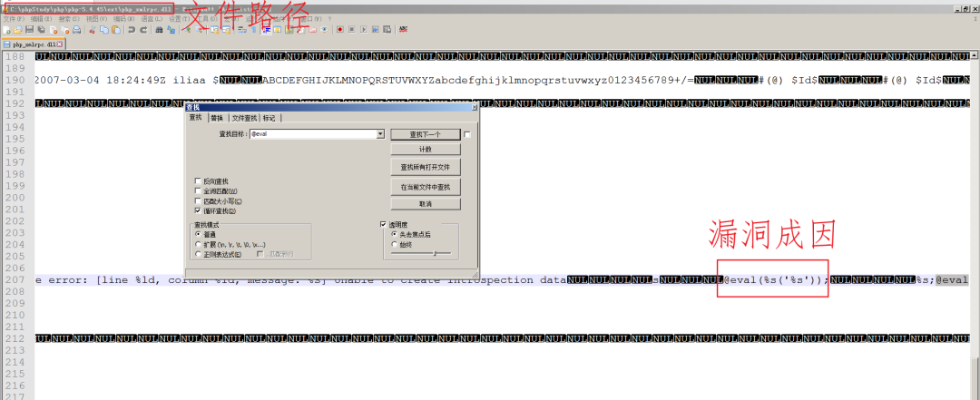The height and width of the screenshot is (400, 980).
Task: Tick the small checkbox beside 查找下一个
Action: (467, 134)
